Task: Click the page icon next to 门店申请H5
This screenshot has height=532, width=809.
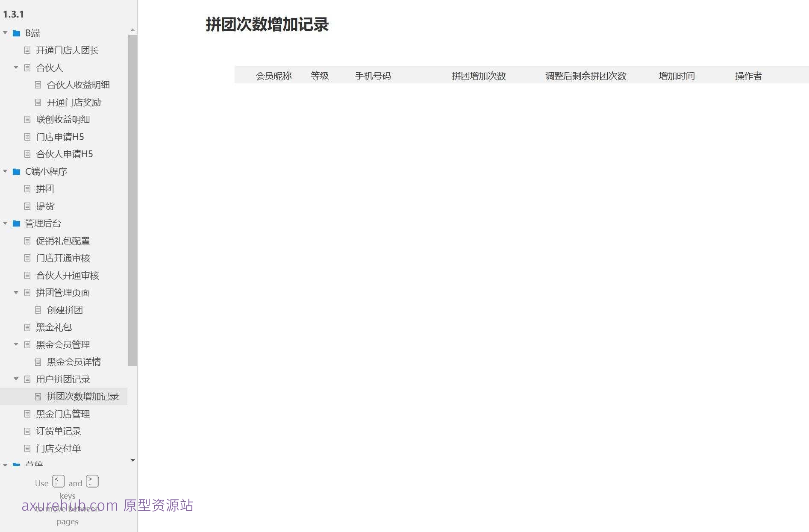Action: (27, 137)
